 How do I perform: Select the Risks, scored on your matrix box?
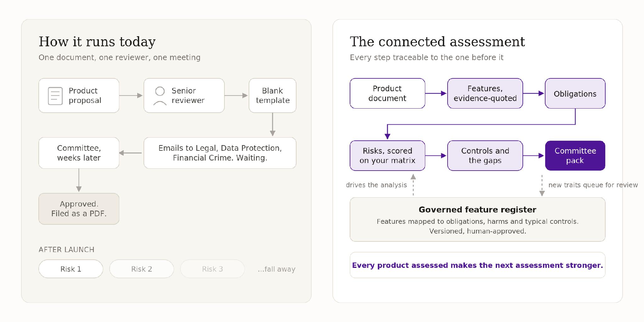[387, 155]
